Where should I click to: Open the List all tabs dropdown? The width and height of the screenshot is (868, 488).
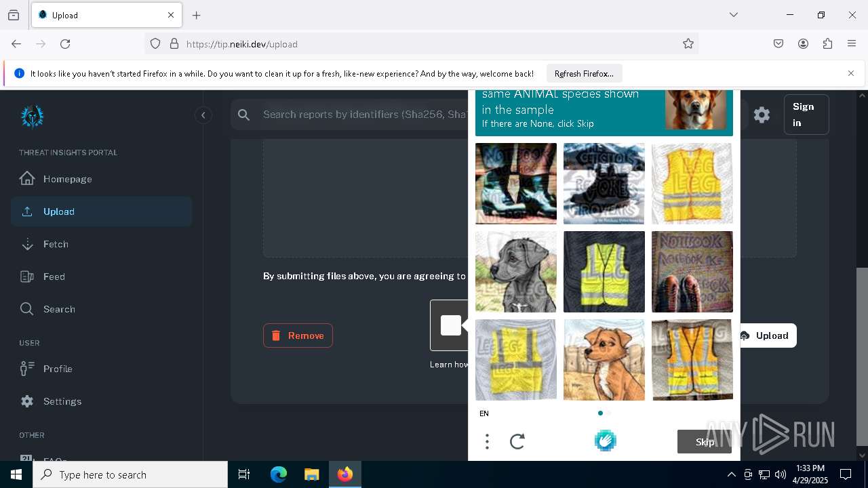click(x=733, y=15)
